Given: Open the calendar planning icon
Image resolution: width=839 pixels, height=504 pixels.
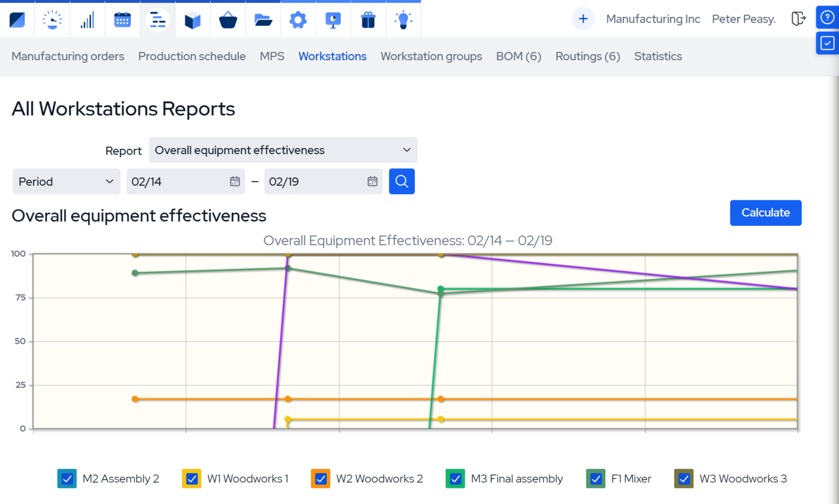Looking at the screenshot, I should point(122,20).
